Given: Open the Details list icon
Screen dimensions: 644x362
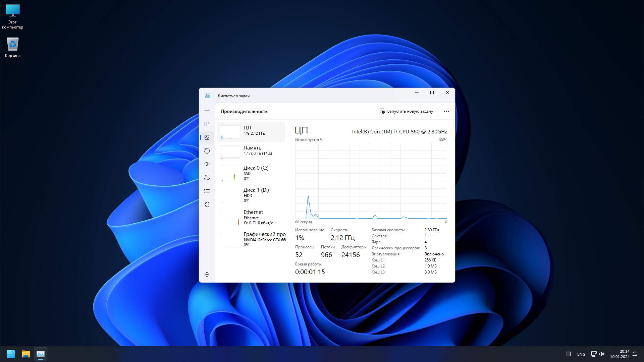Looking at the screenshot, I should pyautogui.click(x=207, y=191).
